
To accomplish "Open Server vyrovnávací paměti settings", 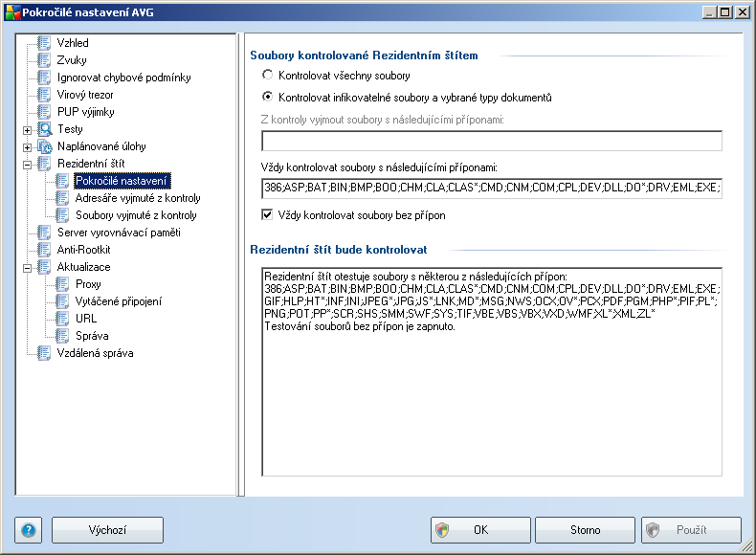I will pyautogui.click(x=119, y=233).
